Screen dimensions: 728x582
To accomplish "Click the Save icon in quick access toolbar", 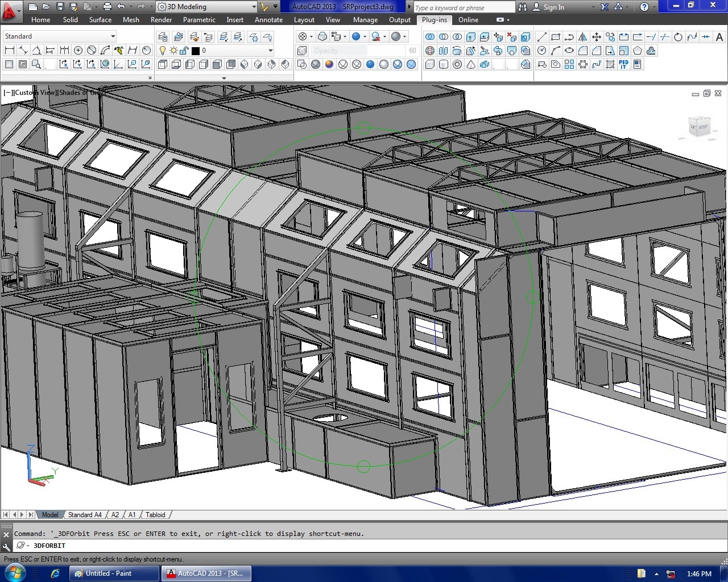I will click(60, 7).
